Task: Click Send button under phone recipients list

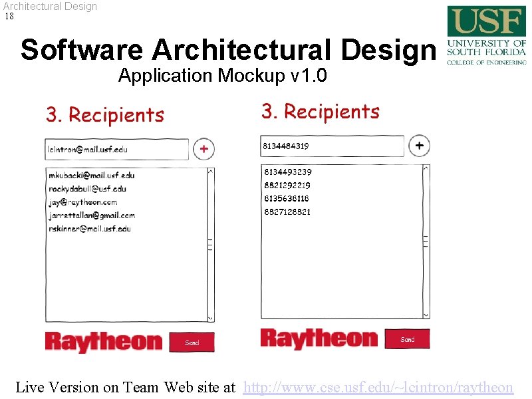Action: click(408, 339)
